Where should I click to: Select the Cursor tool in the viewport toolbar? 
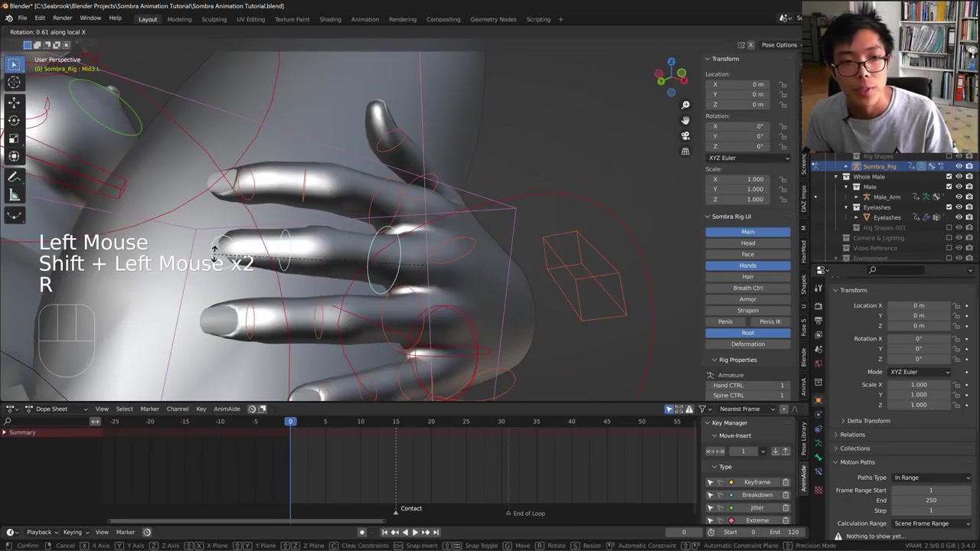[14, 83]
